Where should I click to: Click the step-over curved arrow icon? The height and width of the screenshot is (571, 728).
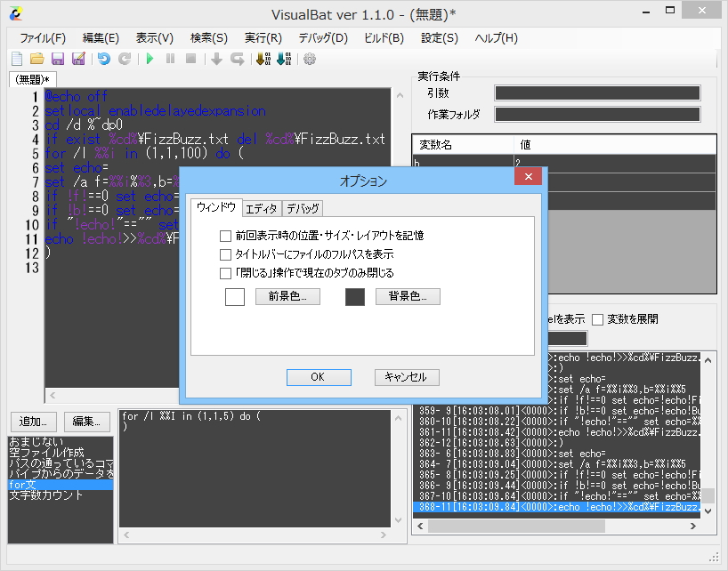coord(238,59)
